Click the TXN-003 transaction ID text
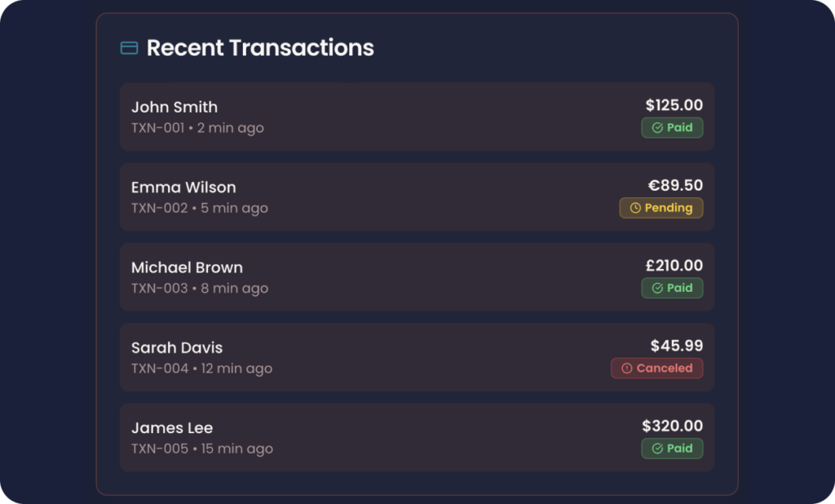 point(160,288)
